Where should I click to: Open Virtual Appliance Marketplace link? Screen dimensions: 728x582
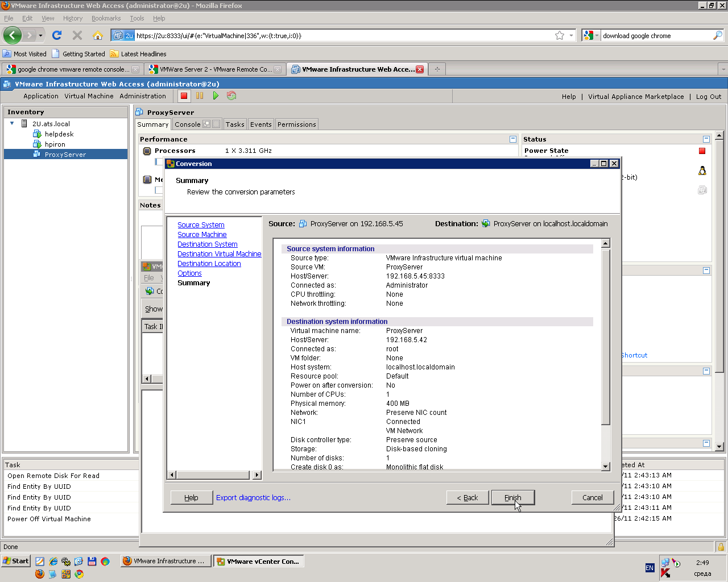[636, 97]
